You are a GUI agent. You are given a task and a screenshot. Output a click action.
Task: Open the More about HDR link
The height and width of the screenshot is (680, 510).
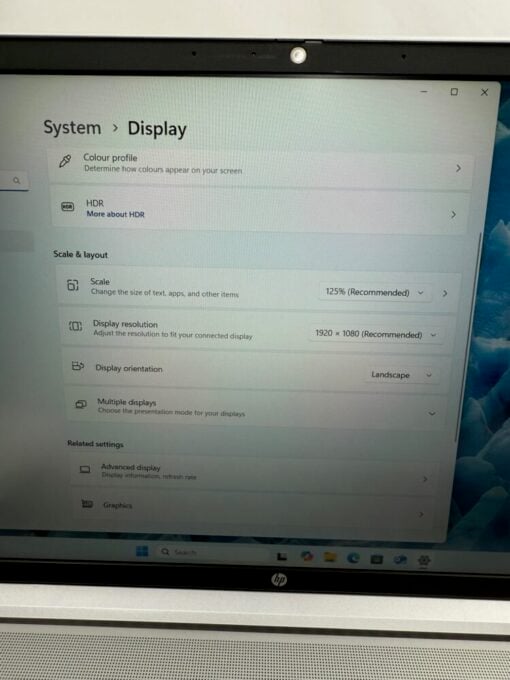115,214
